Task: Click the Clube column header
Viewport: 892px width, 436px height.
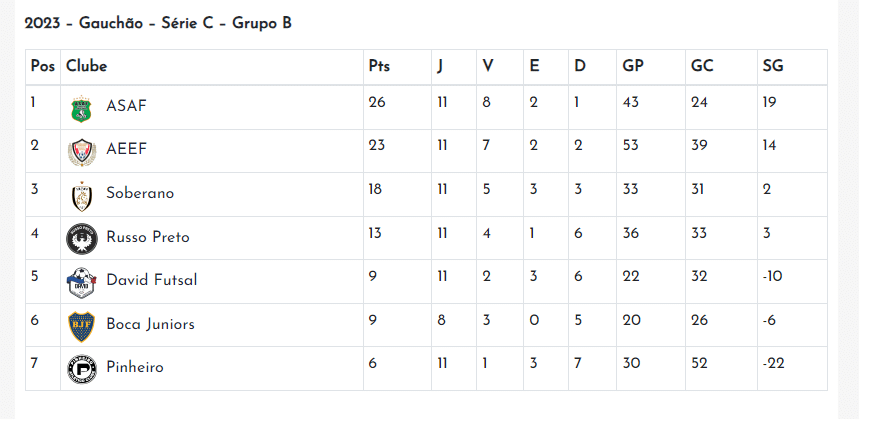Action: pos(86,66)
